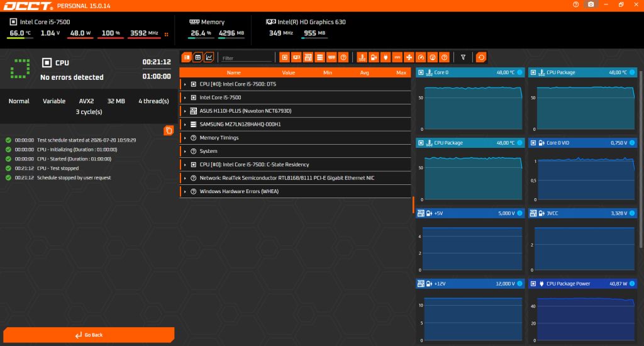This screenshot has height=346, width=644.
Task: Click the sensor Filter input field
Action: (x=247, y=58)
